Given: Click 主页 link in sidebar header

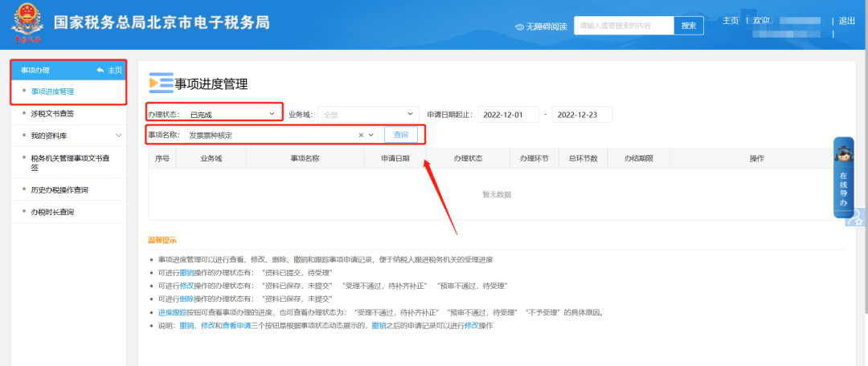Looking at the screenshot, I should [115, 70].
